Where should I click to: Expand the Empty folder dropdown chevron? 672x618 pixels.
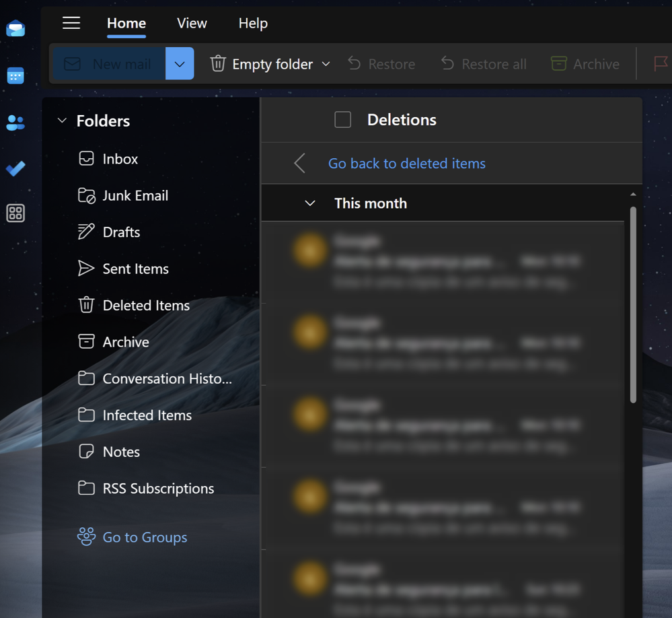(x=326, y=64)
